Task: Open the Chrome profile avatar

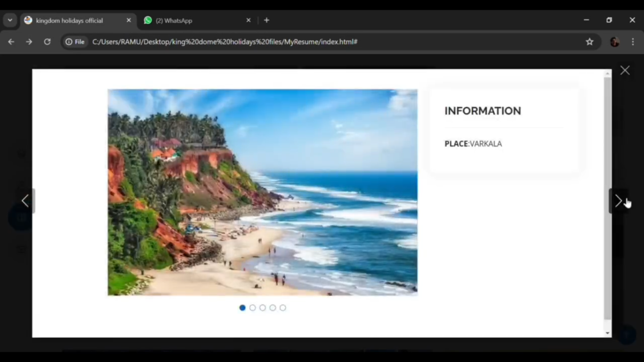Action: (x=614, y=42)
